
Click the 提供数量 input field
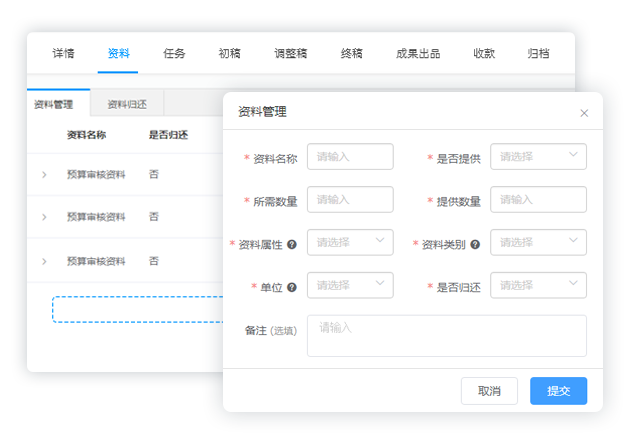538,200
